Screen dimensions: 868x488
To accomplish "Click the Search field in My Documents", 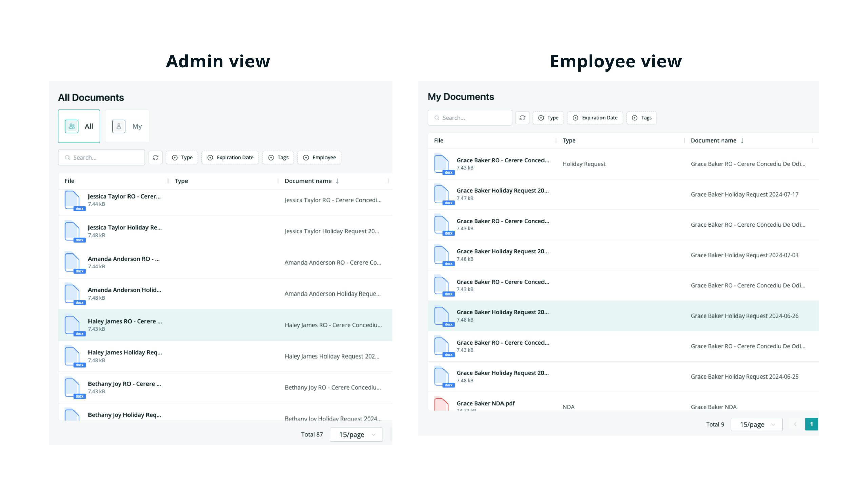I will point(470,118).
